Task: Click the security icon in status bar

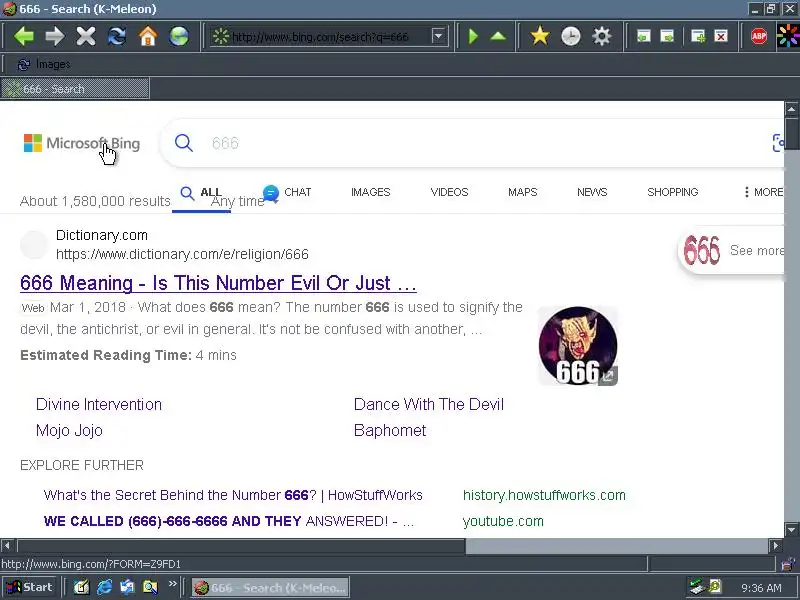Action: 788,564
